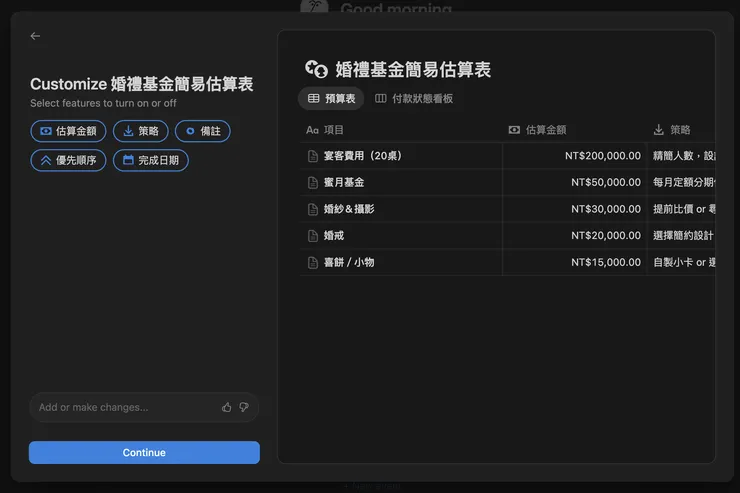Switch to the 付款狀態看板 tab

(414, 99)
